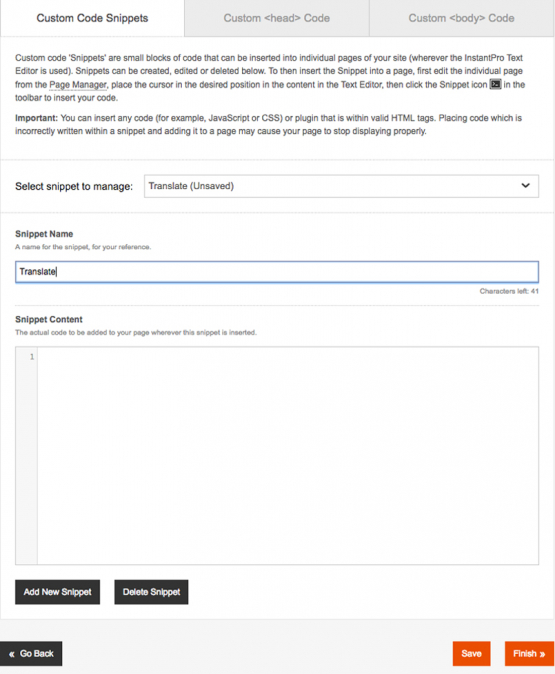Viewport: 555px width, 674px height.
Task: Open the Page Manager link
Action: [77, 85]
